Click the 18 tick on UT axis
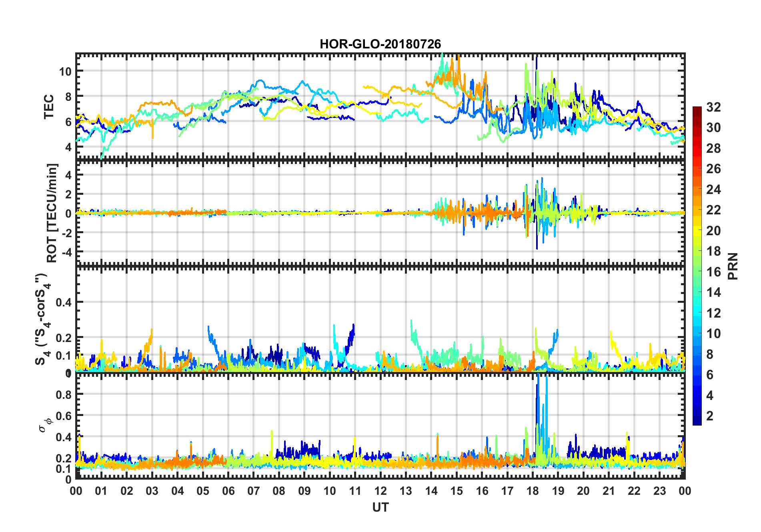Viewport: 761px width, 532px height. pos(533,491)
